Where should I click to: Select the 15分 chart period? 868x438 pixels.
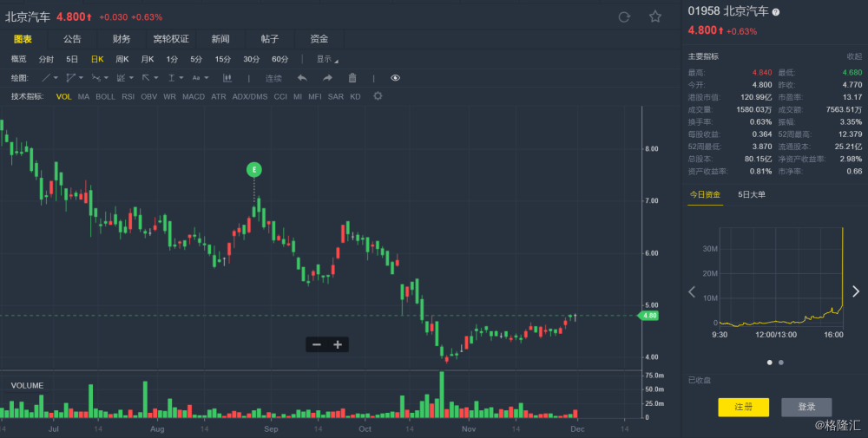[x=223, y=59]
